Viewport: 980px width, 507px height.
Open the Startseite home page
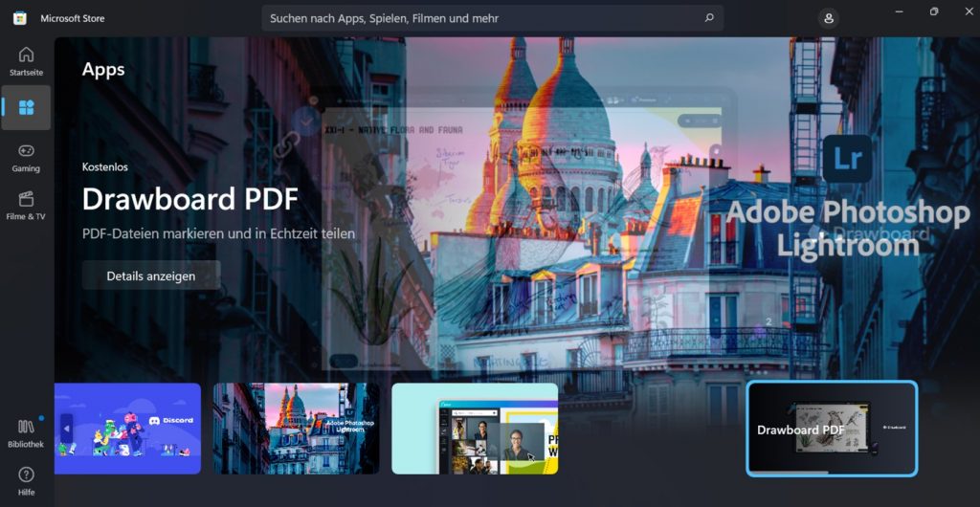pos(26,61)
